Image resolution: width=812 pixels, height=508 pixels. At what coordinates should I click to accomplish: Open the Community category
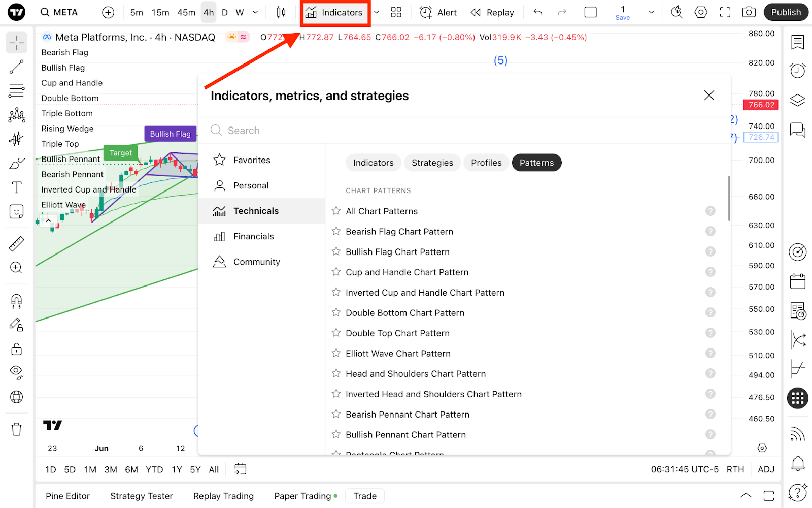(x=261, y=262)
